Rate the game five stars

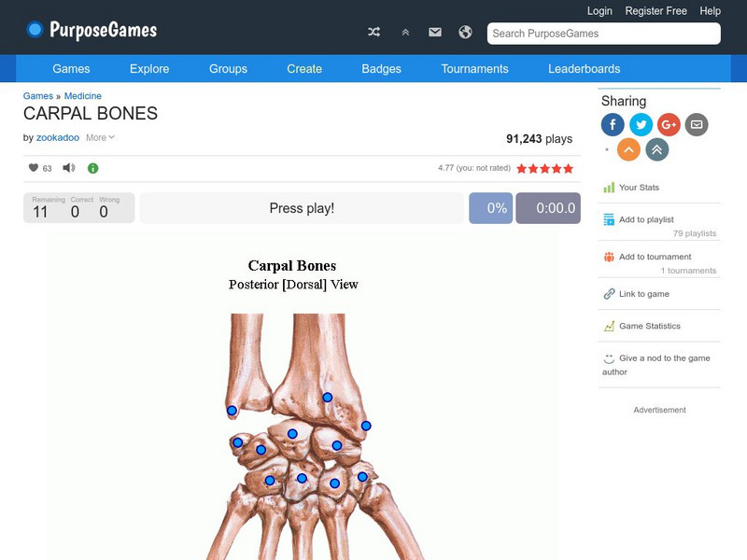(567, 169)
